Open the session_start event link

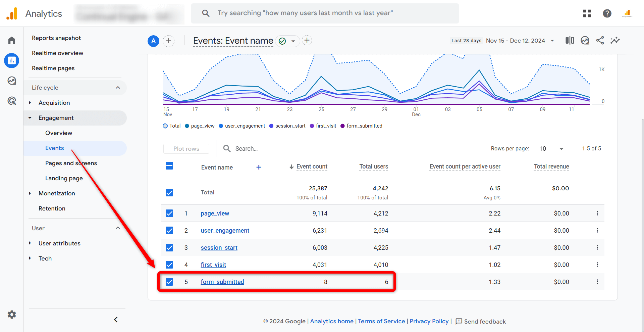pos(219,248)
